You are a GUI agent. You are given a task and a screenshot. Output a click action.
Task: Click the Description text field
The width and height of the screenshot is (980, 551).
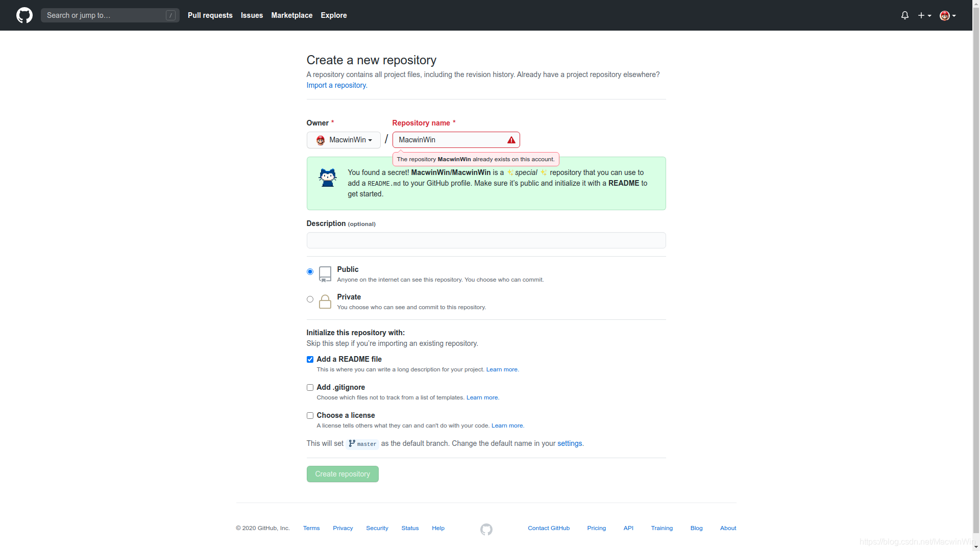point(486,240)
